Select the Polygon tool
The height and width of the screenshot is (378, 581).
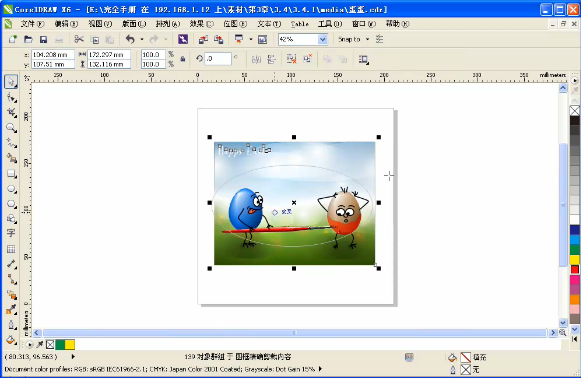(11, 204)
